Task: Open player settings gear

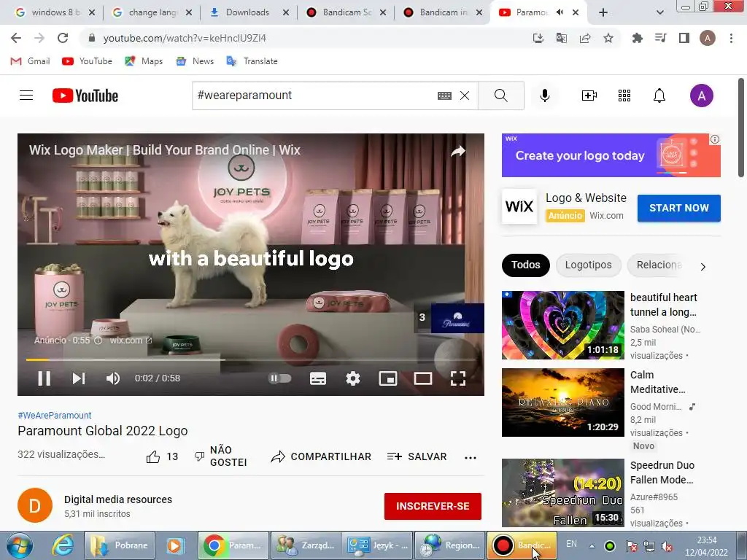Action: pyautogui.click(x=353, y=378)
